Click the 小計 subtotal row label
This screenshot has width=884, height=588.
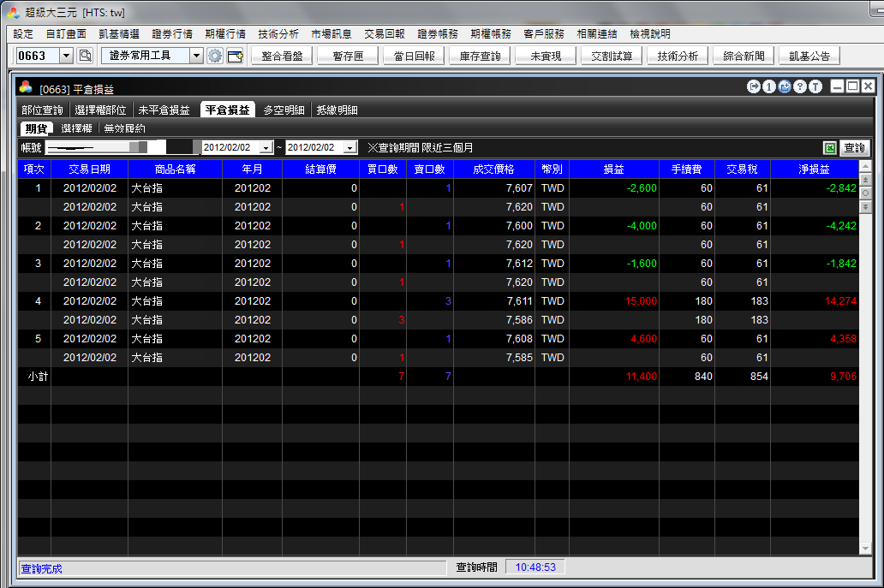point(38,377)
